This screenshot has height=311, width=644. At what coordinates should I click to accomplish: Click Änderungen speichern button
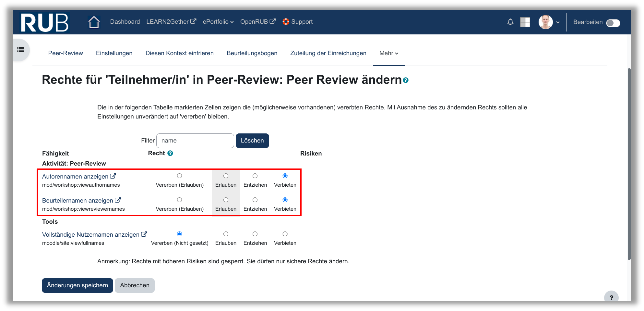pyautogui.click(x=77, y=285)
